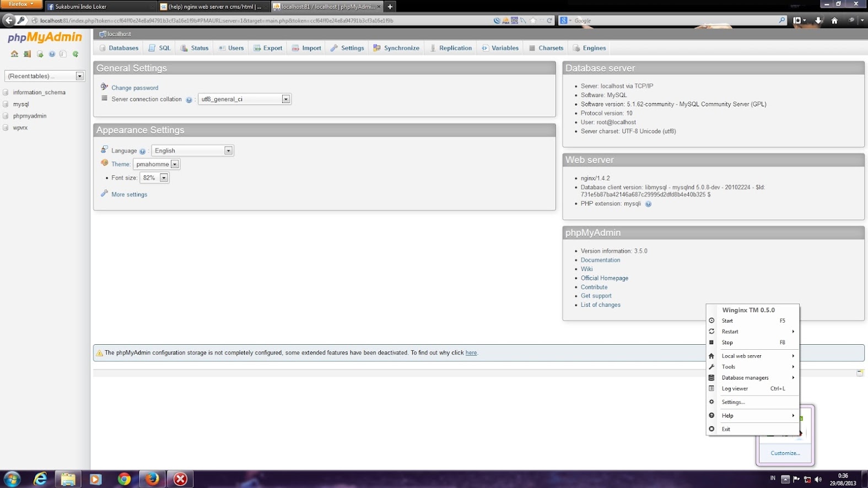The height and width of the screenshot is (488, 868).
Task: Open Google Chrome from the taskbar
Action: point(124,479)
